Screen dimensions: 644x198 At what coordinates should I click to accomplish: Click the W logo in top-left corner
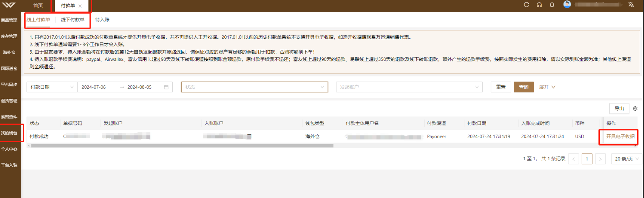pyautogui.click(x=9, y=5)
